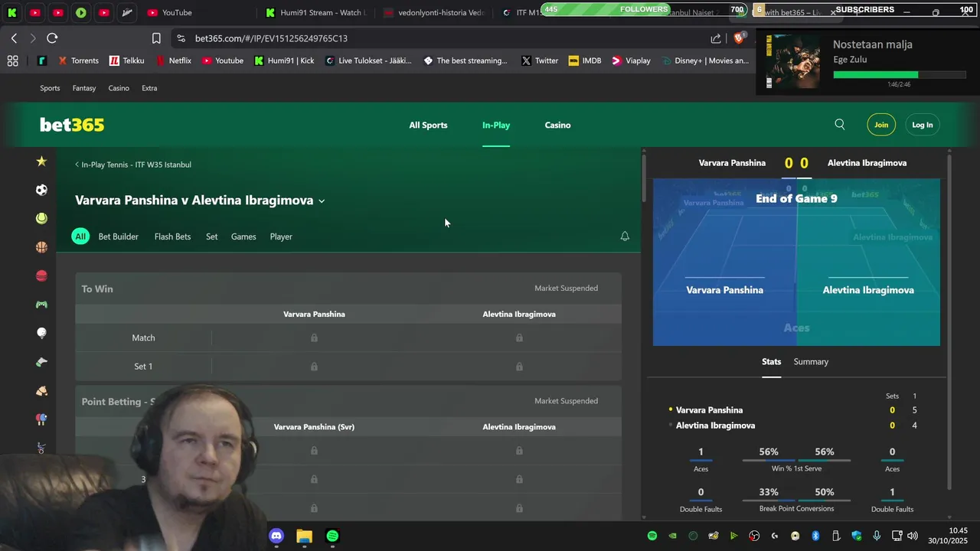Image resolution: width=980 pixels, height=551 pixels.
Task: Open the bet365 search magnifier
Action: (840, 125)
